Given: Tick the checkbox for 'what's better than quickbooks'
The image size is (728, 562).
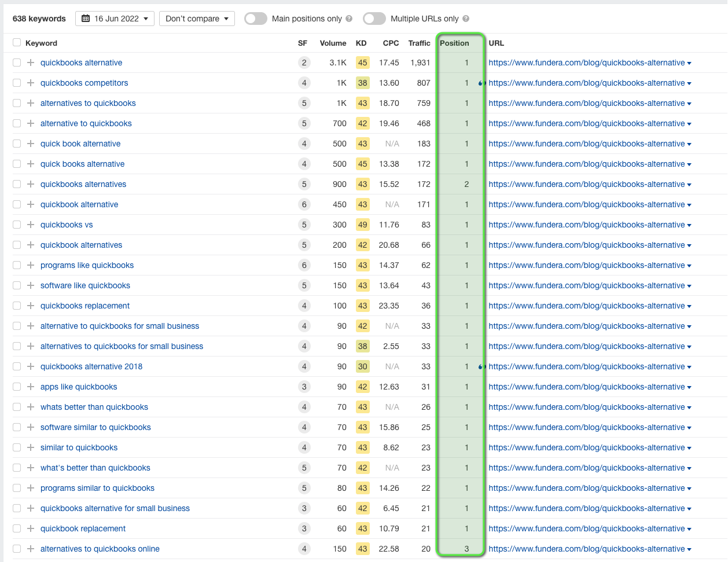Looking at the screenshot, I should click(17, 468).
